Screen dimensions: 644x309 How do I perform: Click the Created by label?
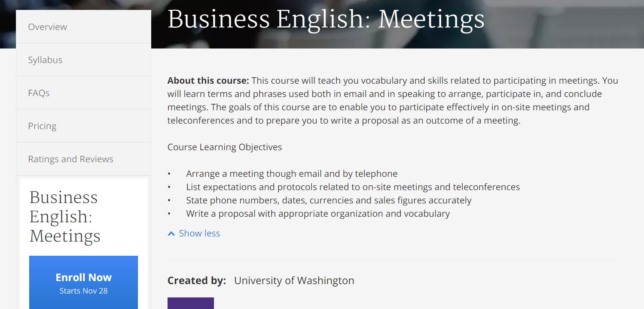point(196,281)
